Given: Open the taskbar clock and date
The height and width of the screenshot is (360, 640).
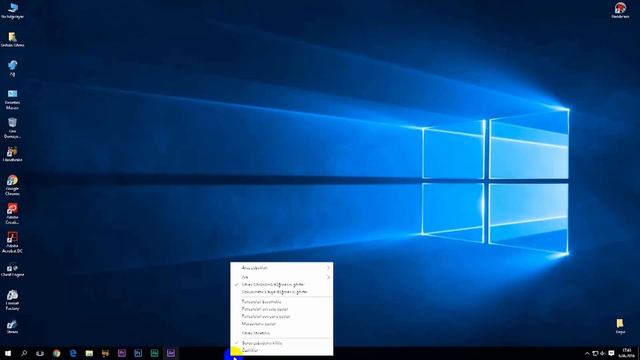Looking at the screenshot, I should (626, 353).
